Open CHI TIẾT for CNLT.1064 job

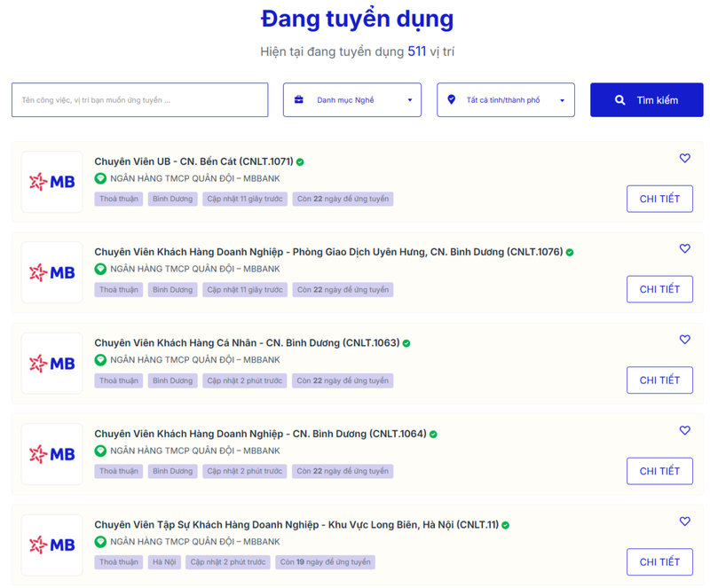[x=659, y=471]
